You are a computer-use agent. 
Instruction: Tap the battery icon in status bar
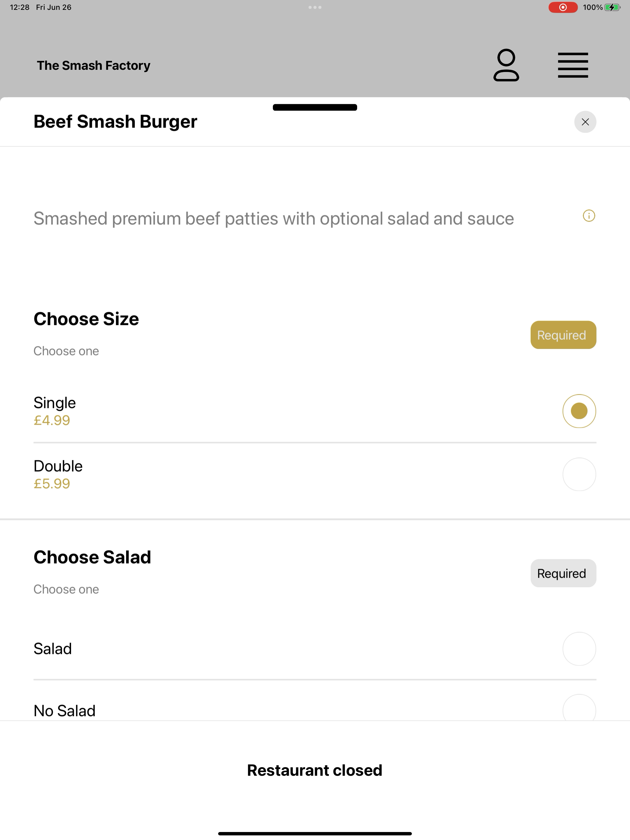point(612,7)
